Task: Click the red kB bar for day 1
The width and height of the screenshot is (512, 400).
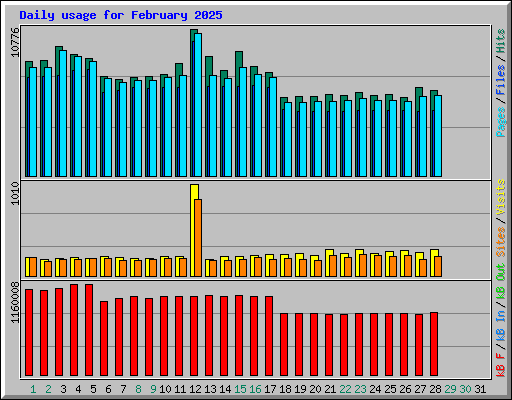Action: tap(29, 332)
